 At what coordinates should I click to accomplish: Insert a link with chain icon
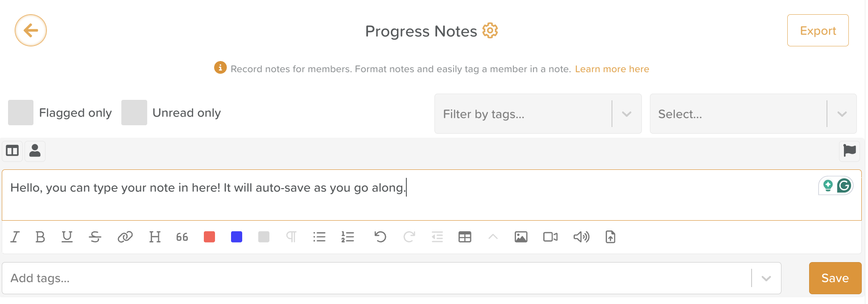click(x=125, y=237)
